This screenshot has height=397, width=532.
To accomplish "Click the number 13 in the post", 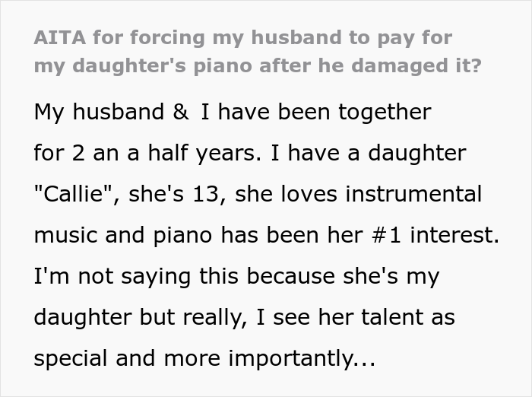I will point(205,194).
